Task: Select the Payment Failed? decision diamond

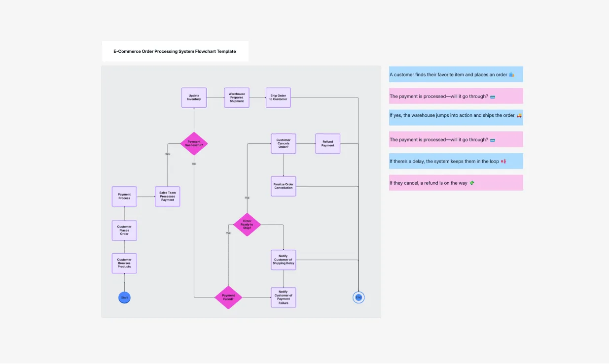Action: [228, 298]
